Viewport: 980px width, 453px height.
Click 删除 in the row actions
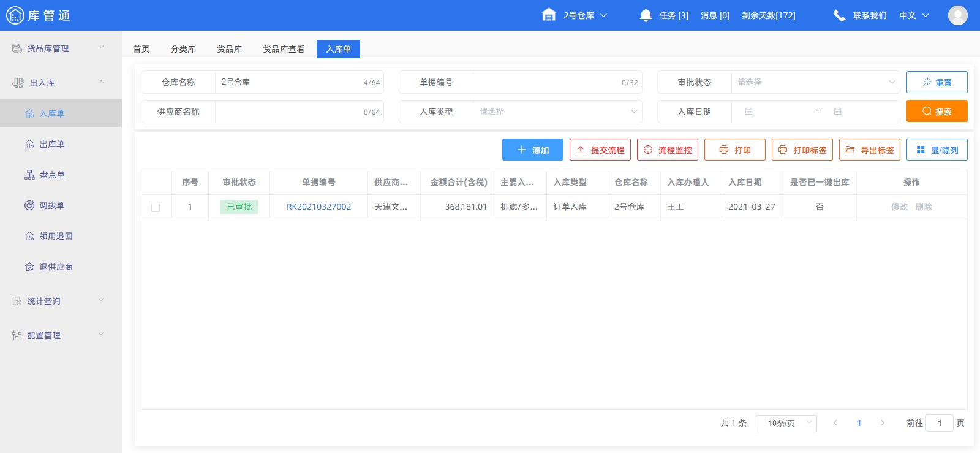click(924, 207)
